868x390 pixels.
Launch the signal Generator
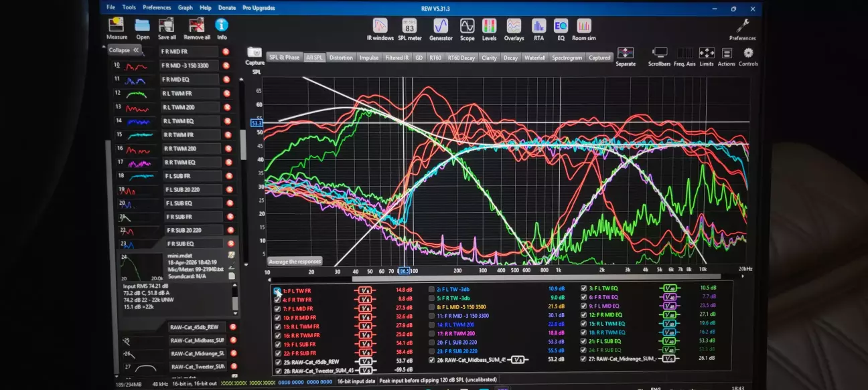coord(440,26)
